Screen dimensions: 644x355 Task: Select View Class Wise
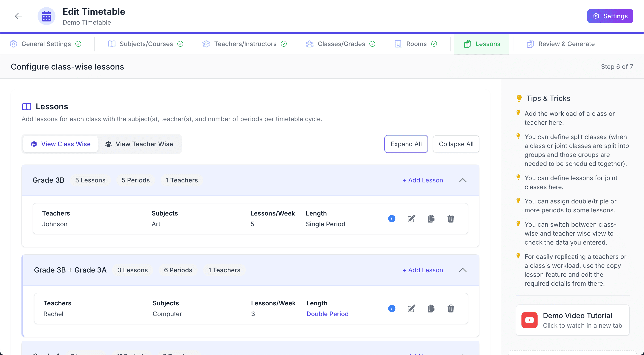point(60,144)
